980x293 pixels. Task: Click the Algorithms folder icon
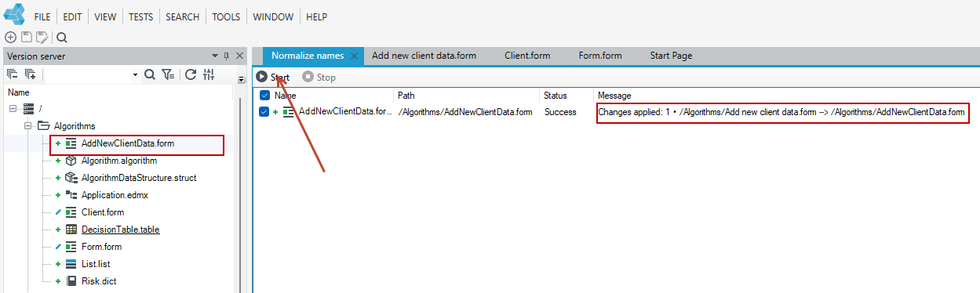[44, 125]
